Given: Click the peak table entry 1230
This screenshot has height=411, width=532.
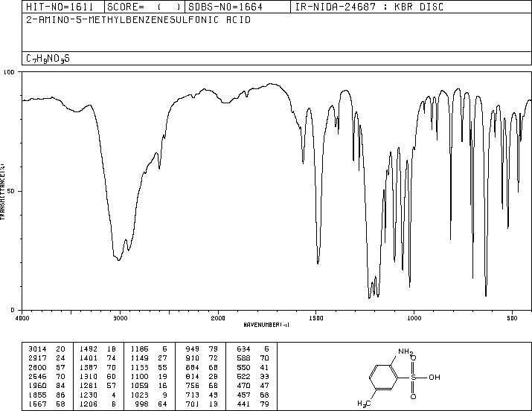Looking at the screenshot, I should pyautogui.click(x=89, y=395).
